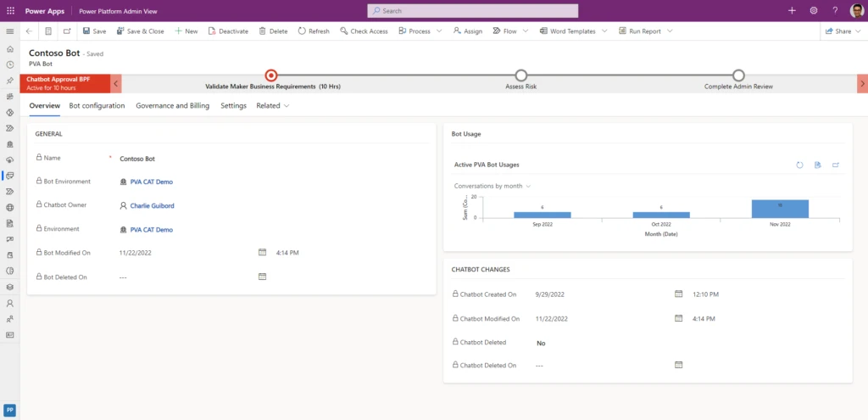Open the Power Apps app launcher waffle
Viewport: 868px width, 420px height.
pyautogui.click(x=10, y=10)
